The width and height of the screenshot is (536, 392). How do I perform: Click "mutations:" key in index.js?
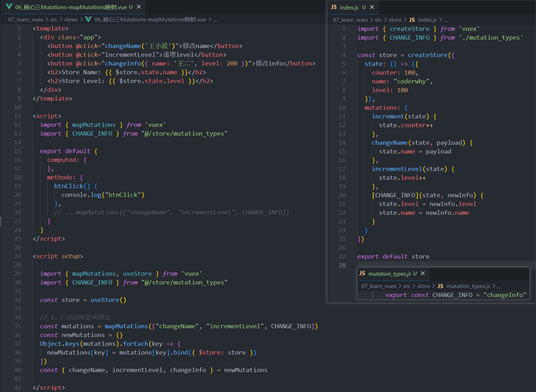point(382,108)
